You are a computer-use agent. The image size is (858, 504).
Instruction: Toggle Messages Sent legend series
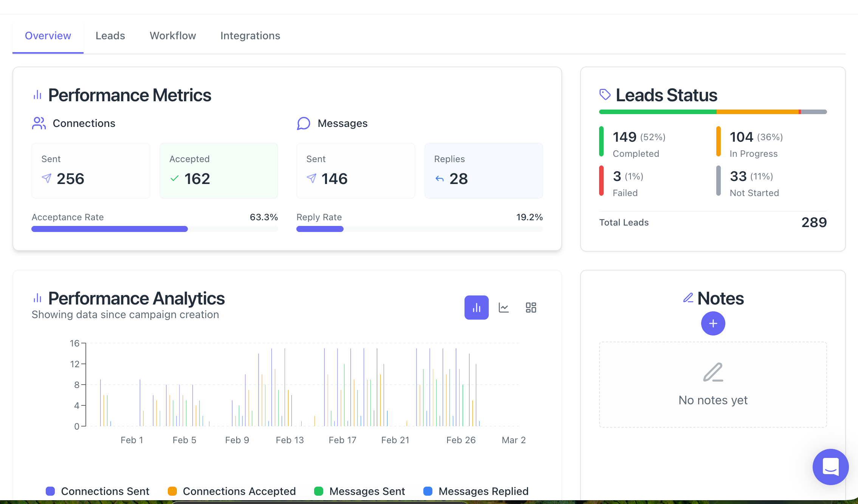point(359,491)
